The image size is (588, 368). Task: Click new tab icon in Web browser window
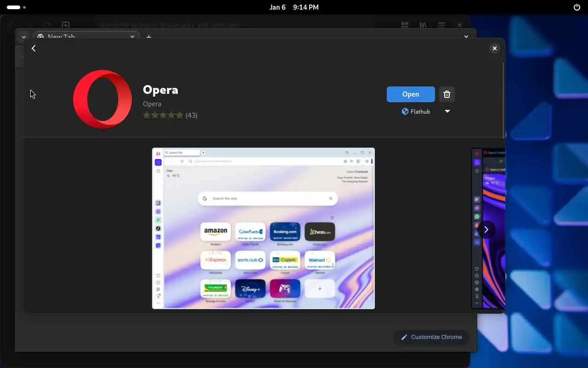pyautogui.click(x=66, y=25)
